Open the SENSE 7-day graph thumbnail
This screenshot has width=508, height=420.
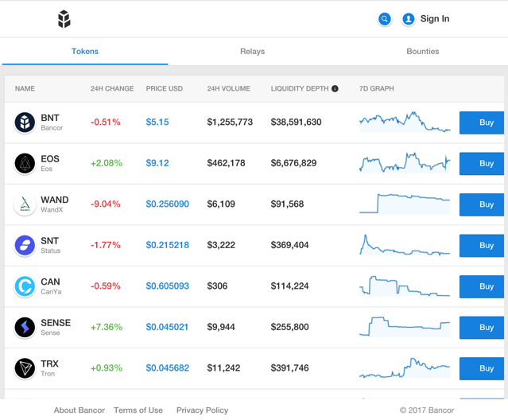pyautogui.click(x=405, y=327)
